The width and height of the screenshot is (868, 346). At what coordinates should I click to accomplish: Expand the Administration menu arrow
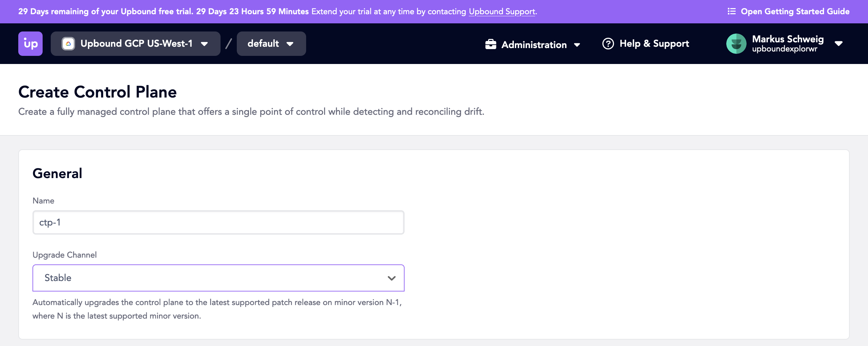577,45
